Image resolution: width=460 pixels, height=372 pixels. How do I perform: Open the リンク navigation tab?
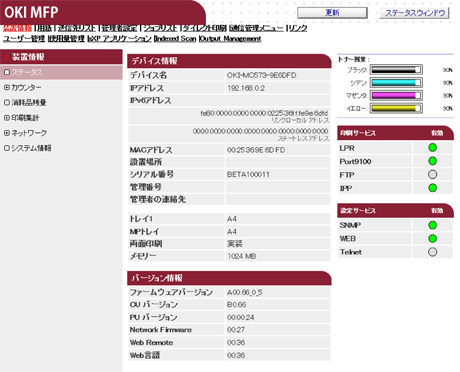[x=298, y=28]
